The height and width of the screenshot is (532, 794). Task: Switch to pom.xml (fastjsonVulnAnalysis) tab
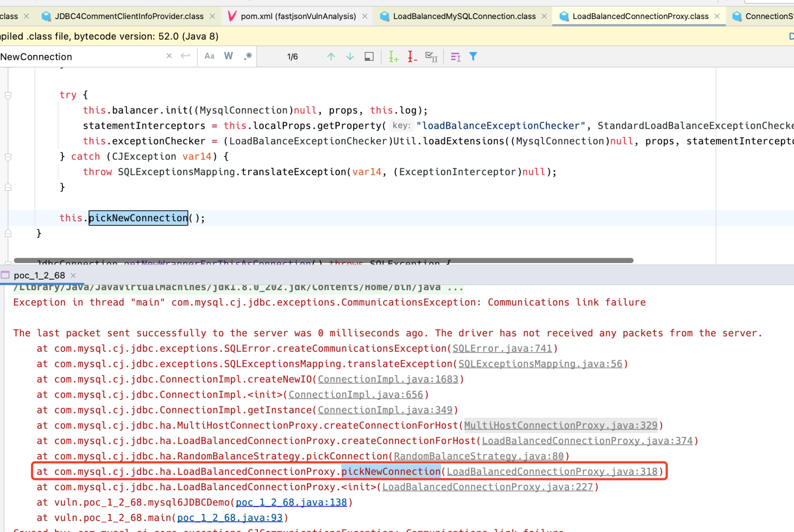tap(298, 16)
